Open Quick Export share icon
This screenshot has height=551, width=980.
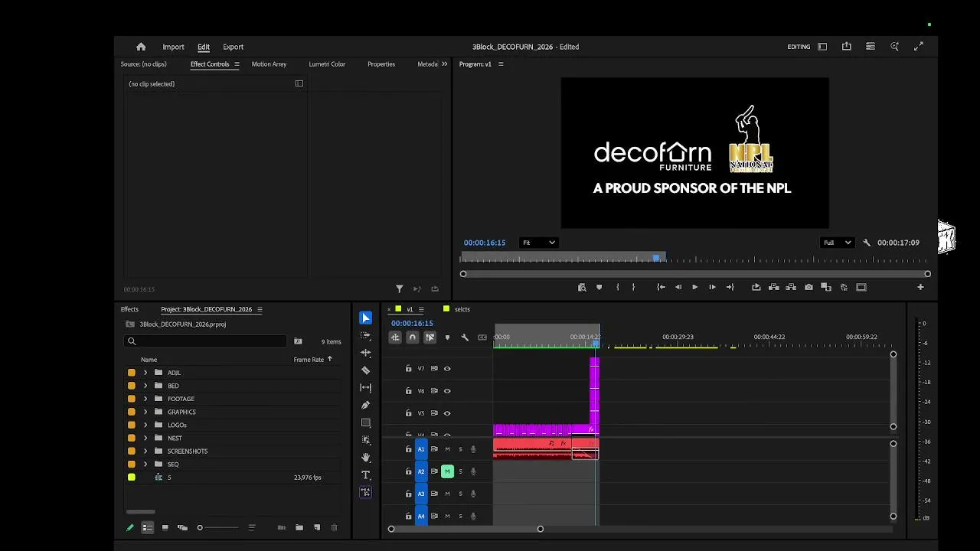[846, 47]
